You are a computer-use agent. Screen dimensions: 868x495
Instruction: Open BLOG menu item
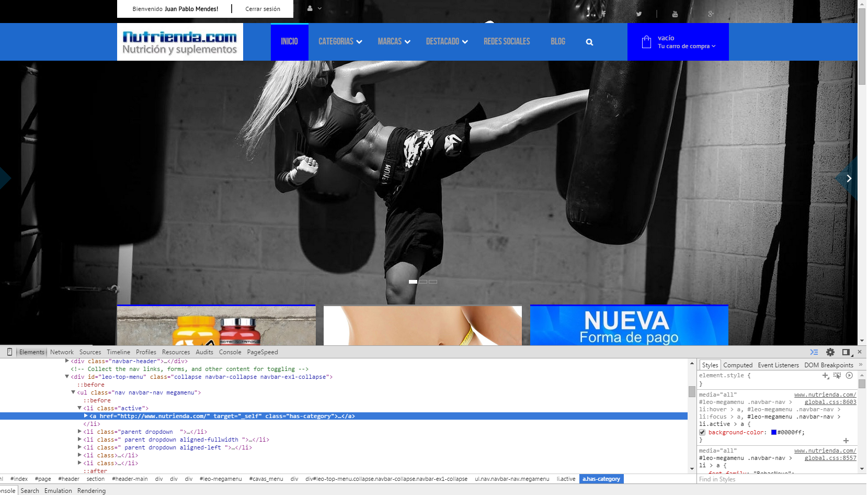(558, 41)
